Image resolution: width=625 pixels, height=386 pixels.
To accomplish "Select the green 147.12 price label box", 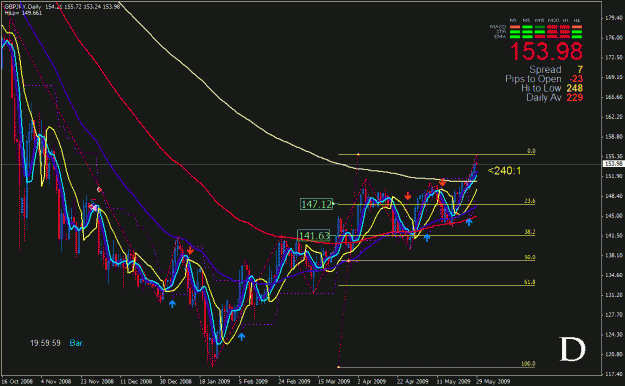I will point(316,204).
